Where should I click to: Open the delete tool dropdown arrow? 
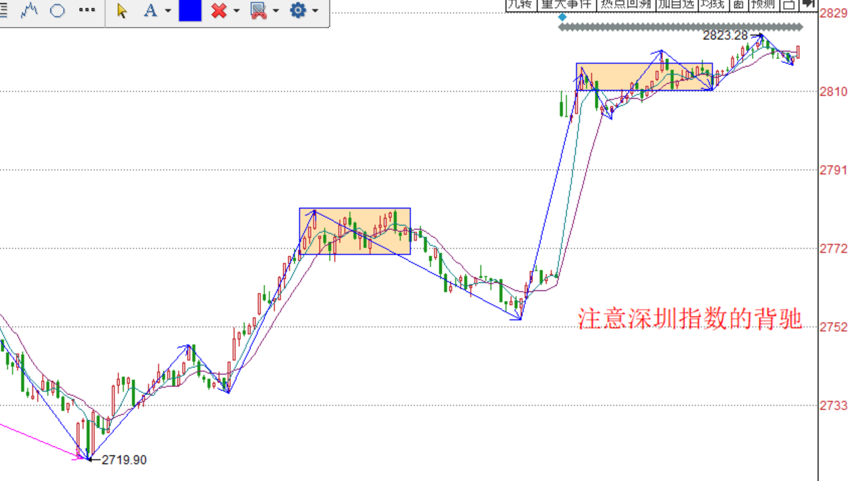236,10
